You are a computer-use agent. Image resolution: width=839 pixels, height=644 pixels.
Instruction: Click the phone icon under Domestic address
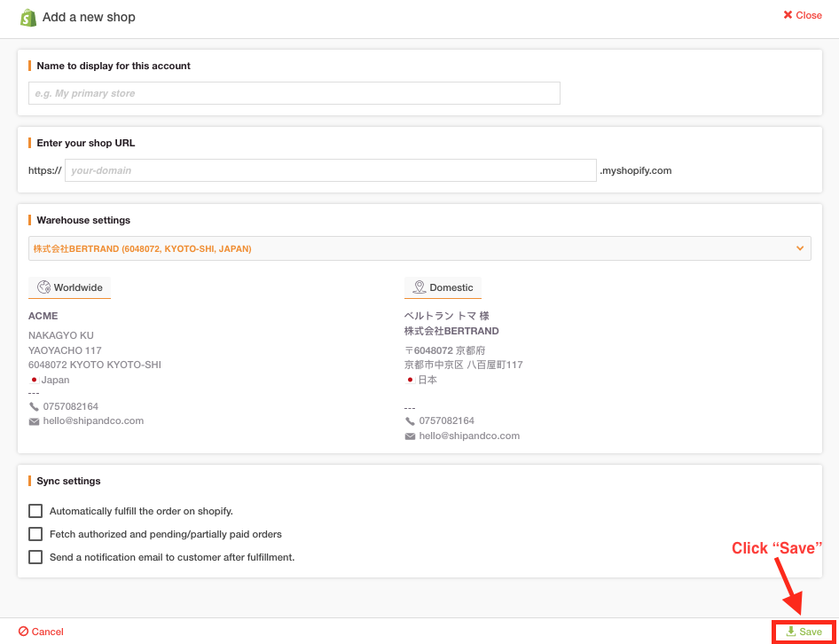pyautogui.click(x=411, y=421)
